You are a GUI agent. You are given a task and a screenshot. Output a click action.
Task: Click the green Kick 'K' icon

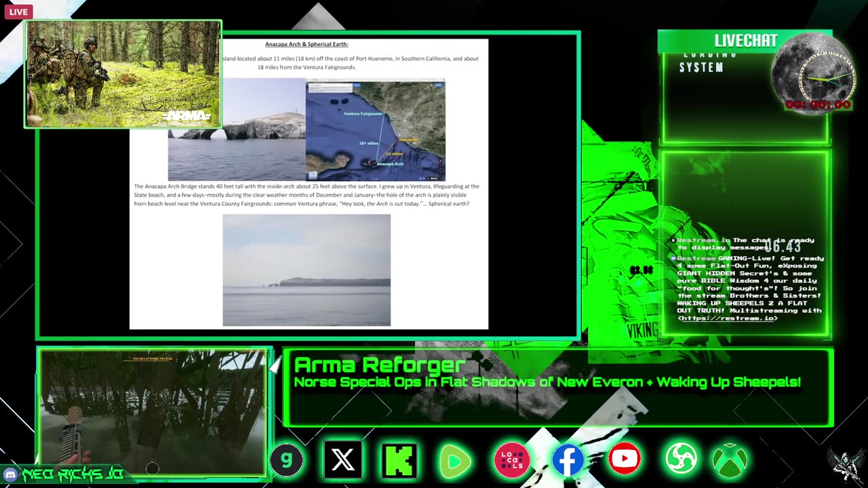399,460
